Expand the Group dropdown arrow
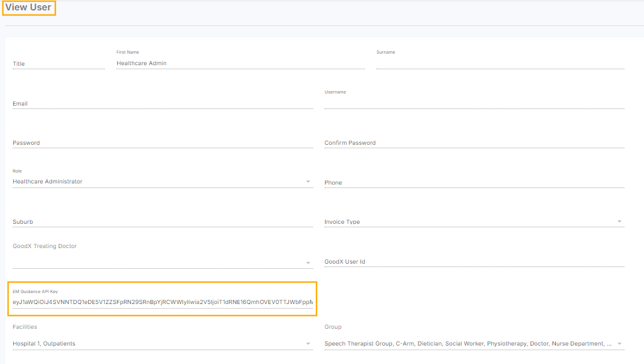Image resolution: width=644 pixels, height=364 pixels. pos(620,344)
